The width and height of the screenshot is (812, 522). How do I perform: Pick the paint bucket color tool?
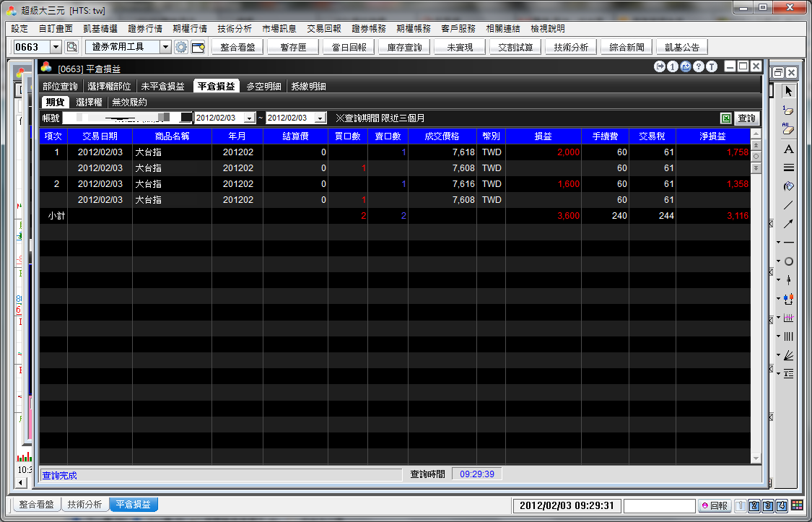pyautogui.click(x=788, y=186)
